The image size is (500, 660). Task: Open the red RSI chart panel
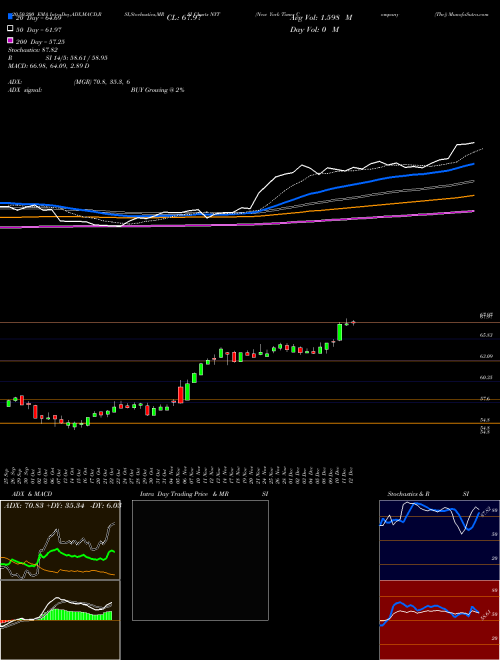439,620
